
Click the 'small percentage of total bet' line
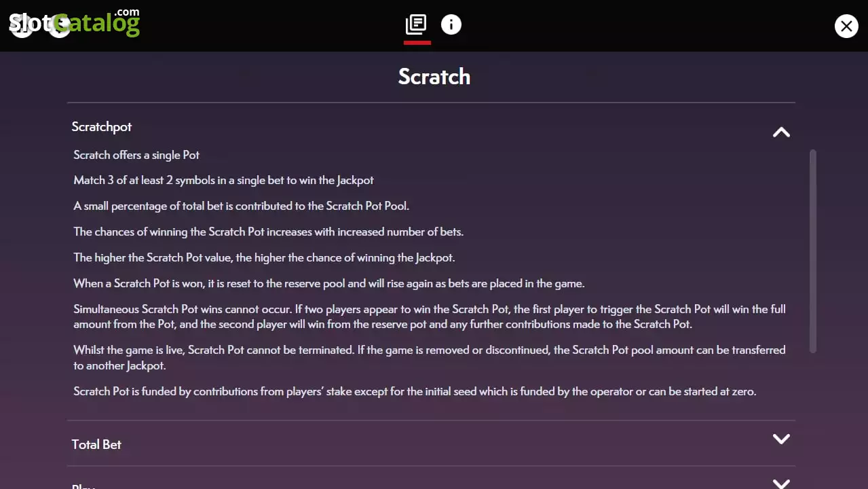point(242,206)
